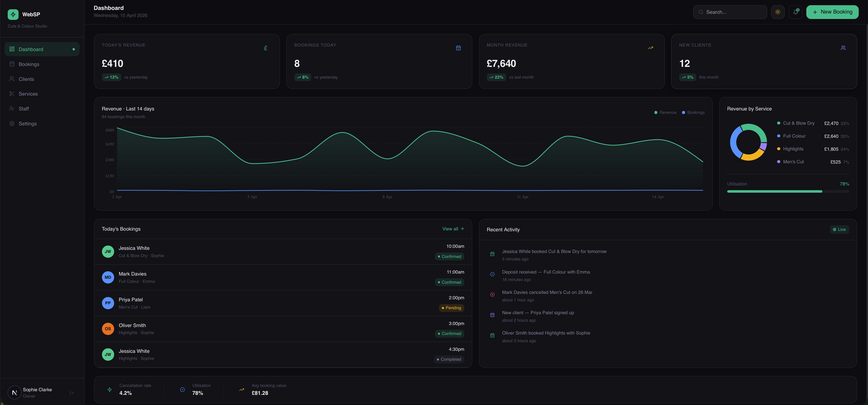Click the Full Colour legend colour dot
The image size is (868, 405).
coord(778,136)
